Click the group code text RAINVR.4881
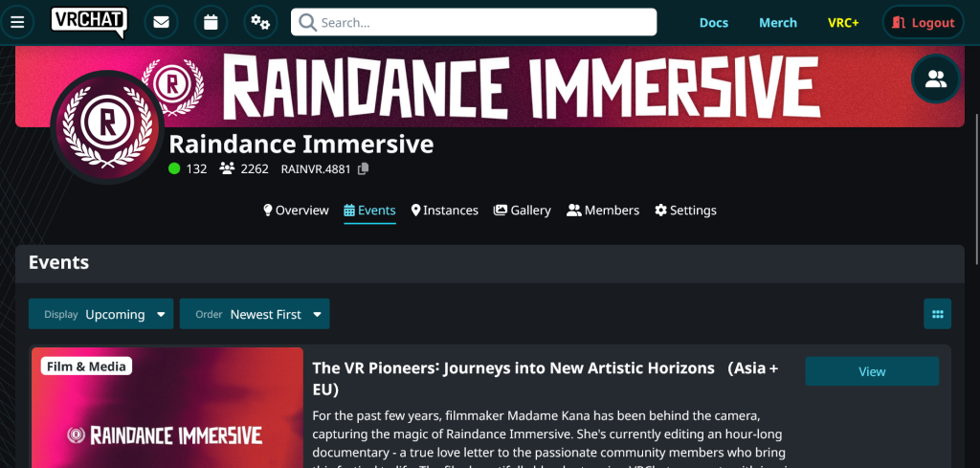Viewport: 980px width, 468px height. pyautogui.click(x=316, y=168)
